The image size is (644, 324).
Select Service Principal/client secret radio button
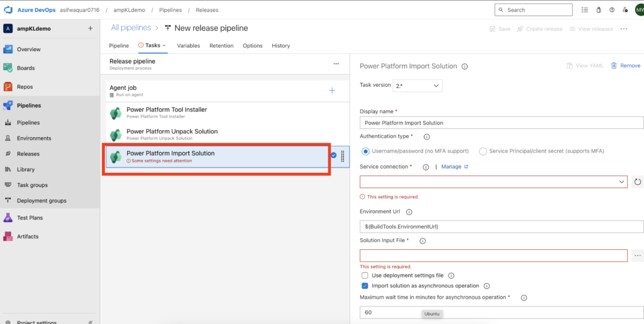coord(483,151)
